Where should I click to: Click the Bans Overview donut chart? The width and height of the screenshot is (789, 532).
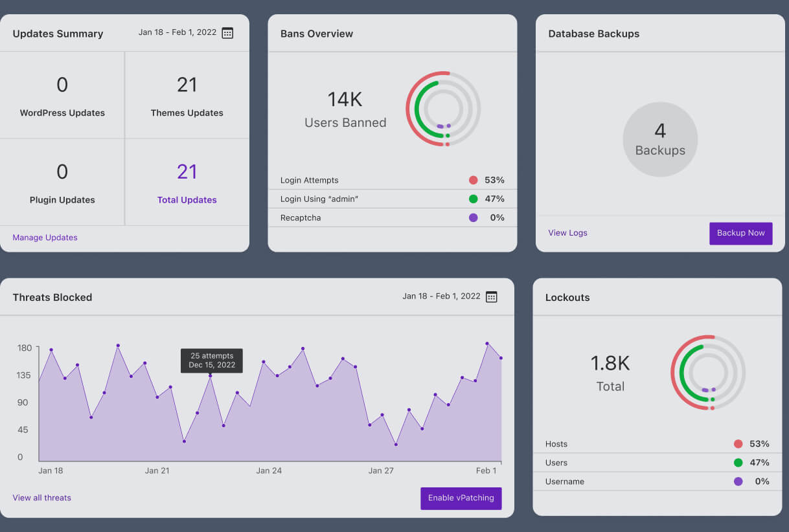coord(443,109)
